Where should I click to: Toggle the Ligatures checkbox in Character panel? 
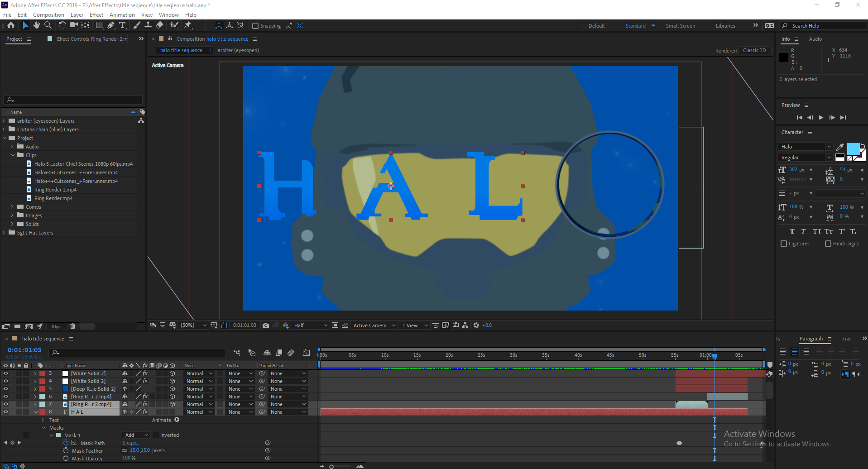tap(784, 244)
